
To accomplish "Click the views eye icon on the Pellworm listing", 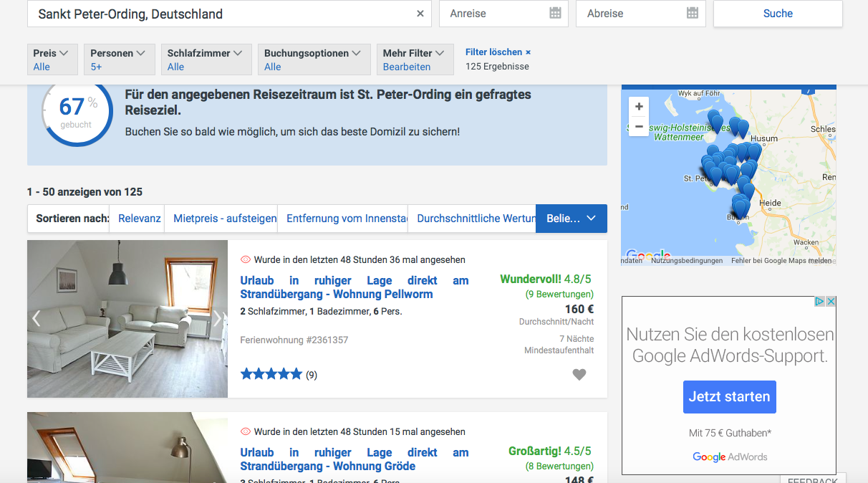I will pos(246,259).
